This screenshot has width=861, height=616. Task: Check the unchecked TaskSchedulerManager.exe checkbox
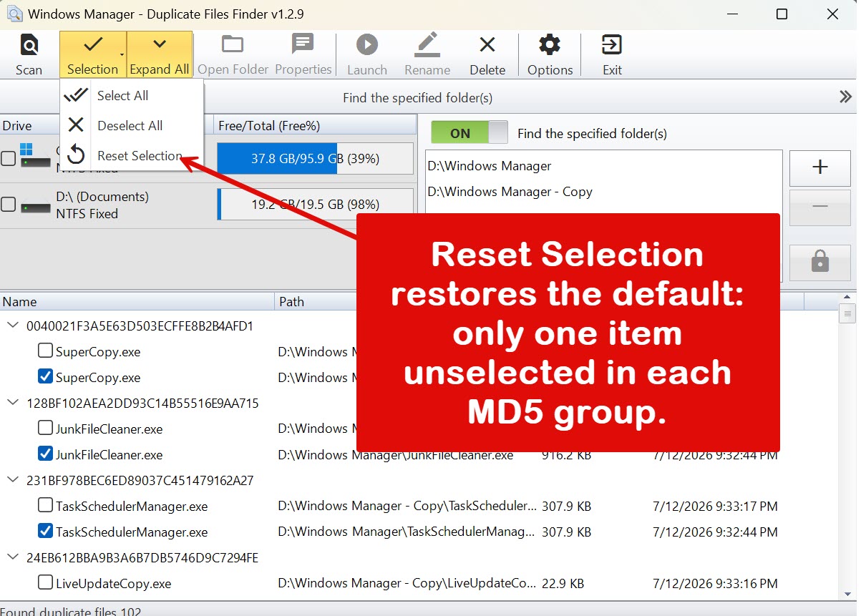[45, 505]
